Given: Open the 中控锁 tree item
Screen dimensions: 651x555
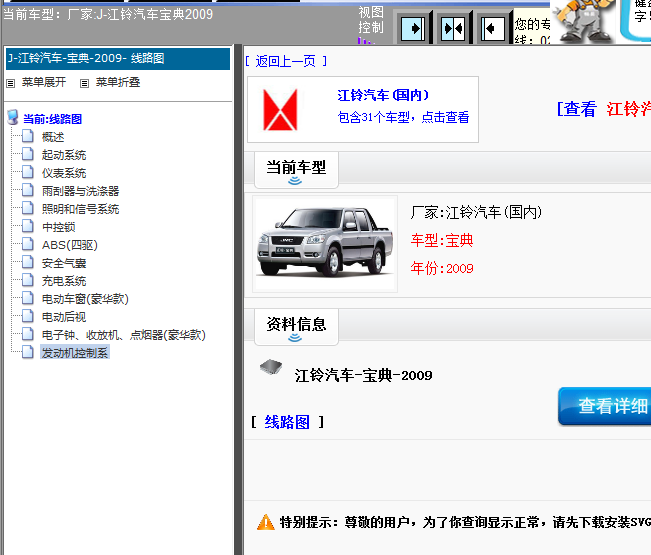Looking at the screenshot, I should click(x=59, y=227).
